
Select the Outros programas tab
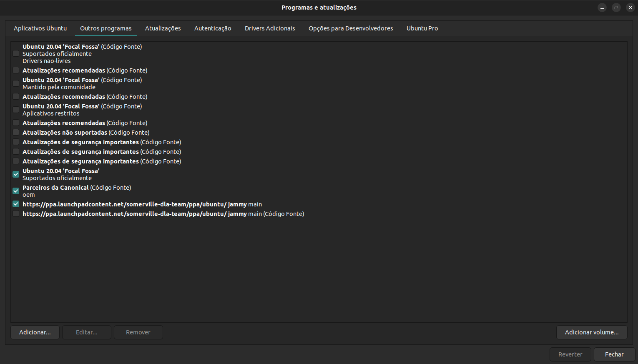coord(106,28)
